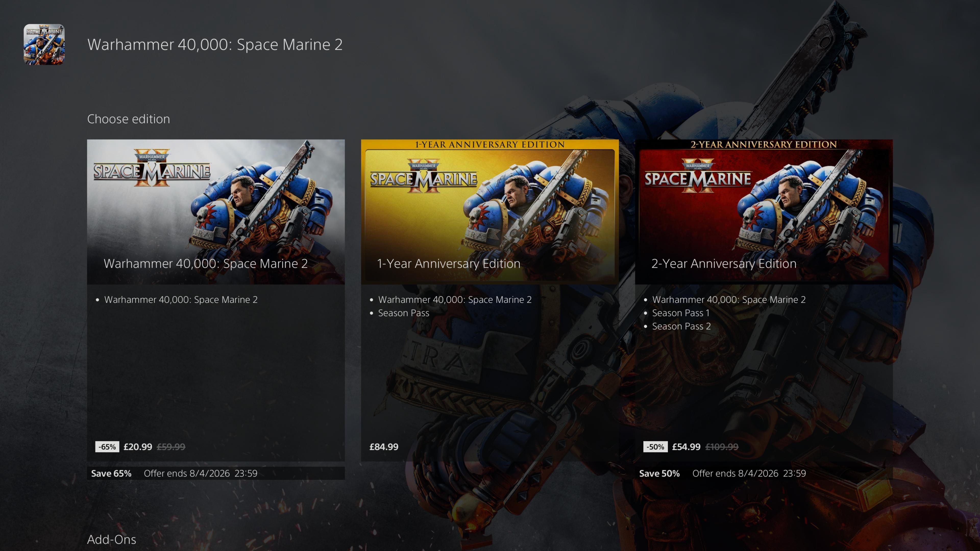Click the 1-Year Anniversary Edition card title
The image size is (980, 551).
click(449, 264)
